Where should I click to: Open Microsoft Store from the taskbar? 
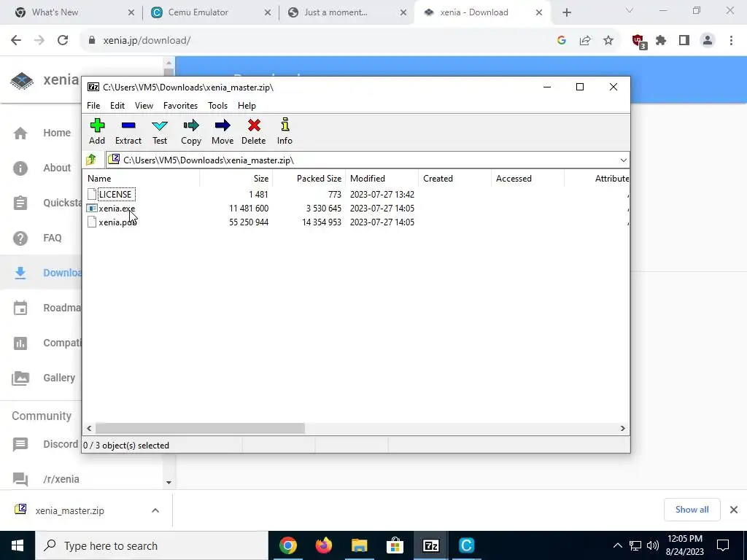[x=395, y=545]
